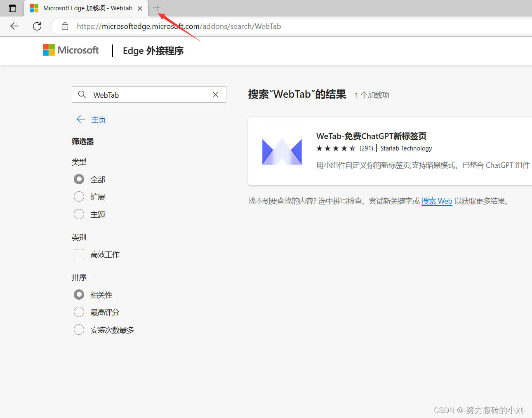Select 扩展 type radio button

79,196
